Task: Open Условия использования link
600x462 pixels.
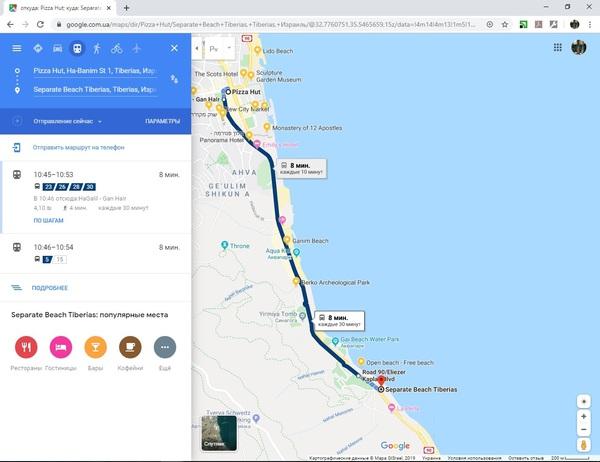Action: pos(474,458)
